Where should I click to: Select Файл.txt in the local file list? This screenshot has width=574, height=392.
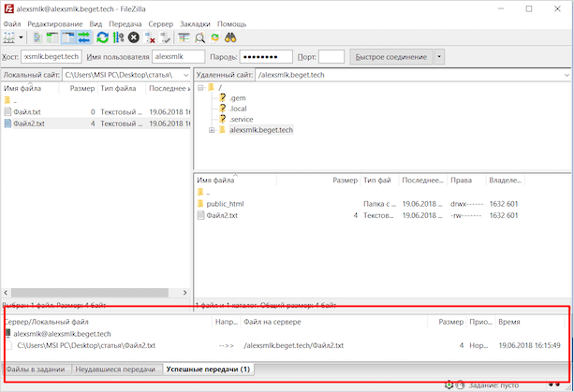click(26, 111)
